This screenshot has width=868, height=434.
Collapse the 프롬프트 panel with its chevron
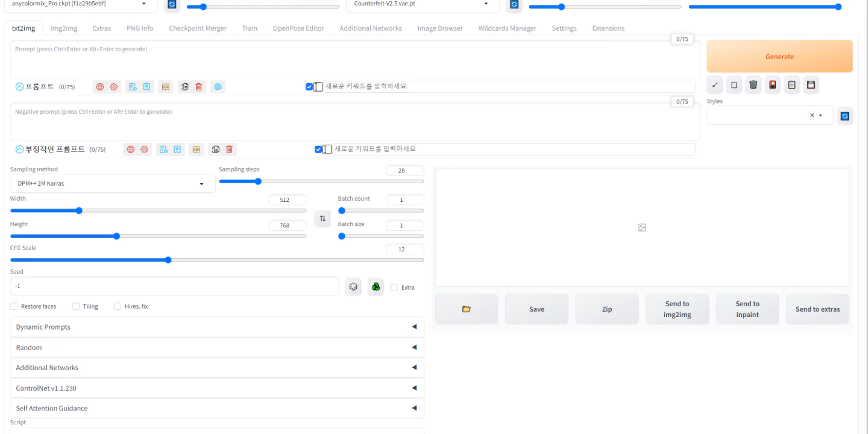pos(19,87)
